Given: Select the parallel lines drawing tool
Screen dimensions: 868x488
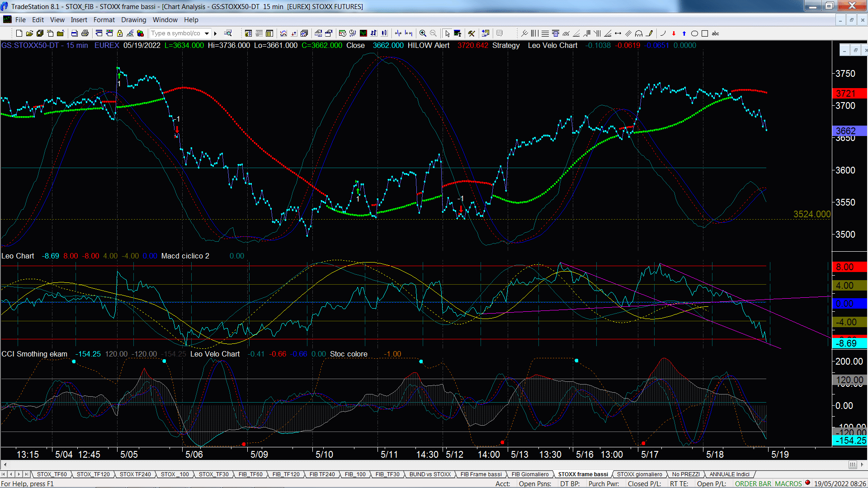Looking at the screenshot, I should 628,33.
